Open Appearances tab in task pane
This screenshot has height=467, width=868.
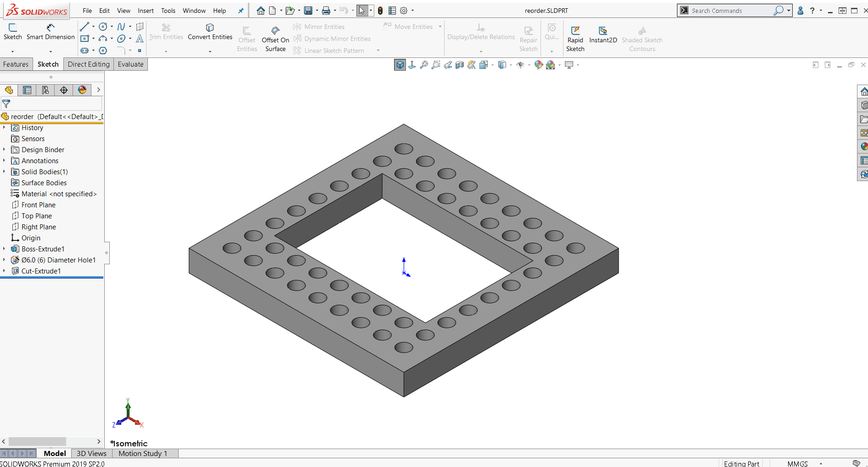click(x=864, y=147)
